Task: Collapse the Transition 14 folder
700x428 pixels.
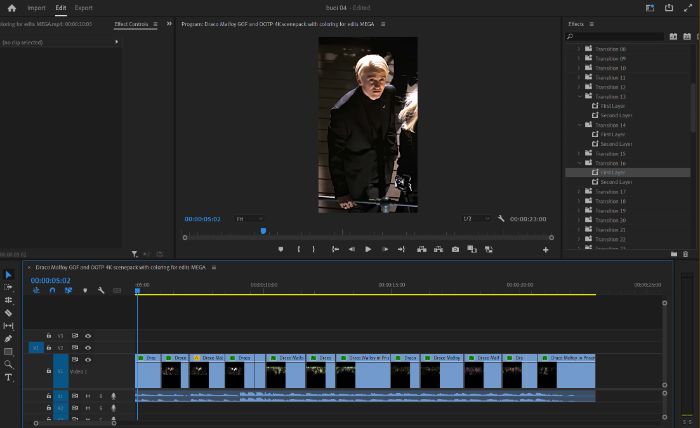Action: pyautogui.click(x=580, y=125)
